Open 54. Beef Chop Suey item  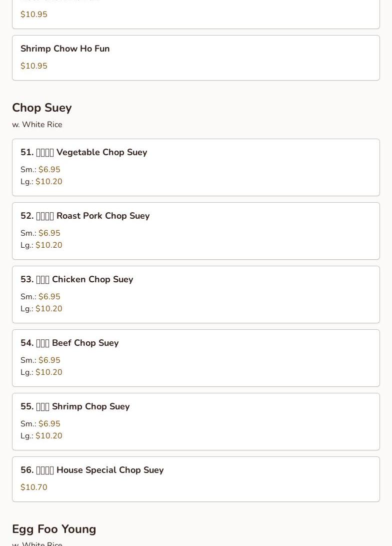(x=196, y=358)
